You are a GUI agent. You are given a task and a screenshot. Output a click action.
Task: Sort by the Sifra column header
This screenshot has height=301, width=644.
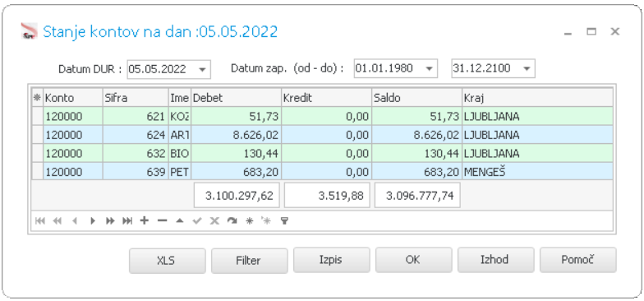tap(136, 98)
